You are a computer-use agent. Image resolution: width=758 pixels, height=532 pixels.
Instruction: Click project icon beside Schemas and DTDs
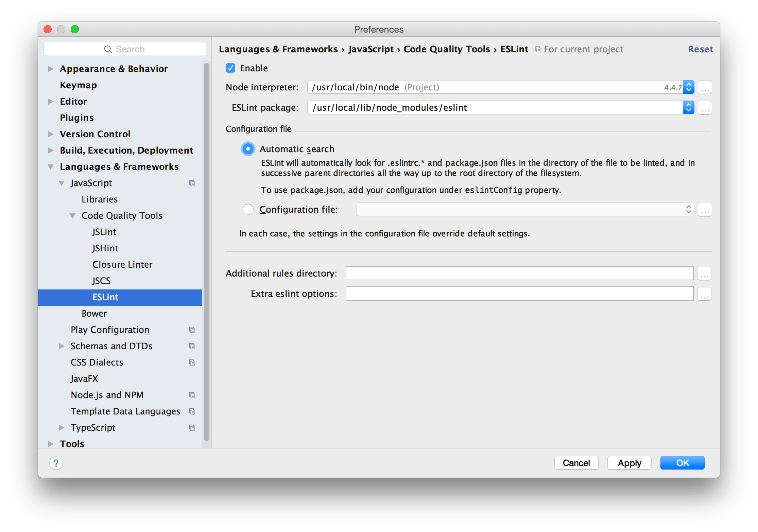pos(192,346)
